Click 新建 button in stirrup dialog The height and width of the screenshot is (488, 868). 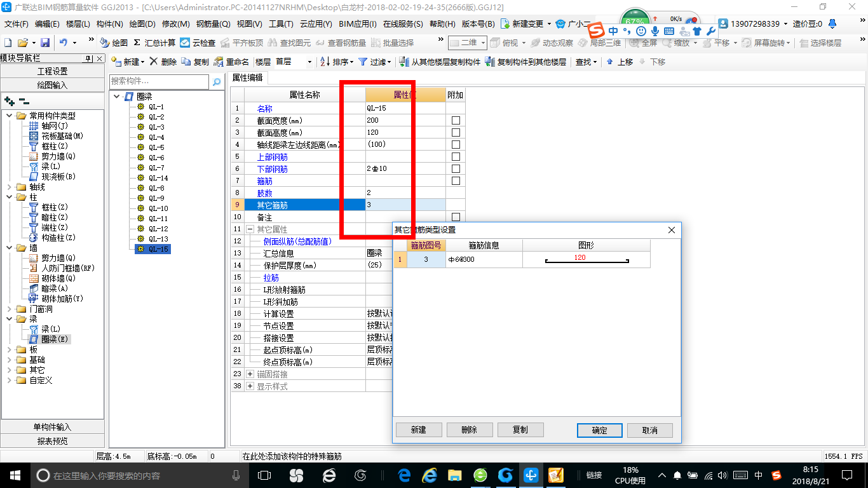pos(419,430)
